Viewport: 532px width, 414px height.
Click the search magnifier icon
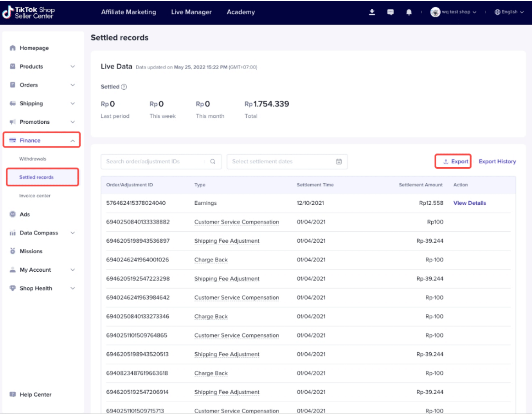[213, 162]
